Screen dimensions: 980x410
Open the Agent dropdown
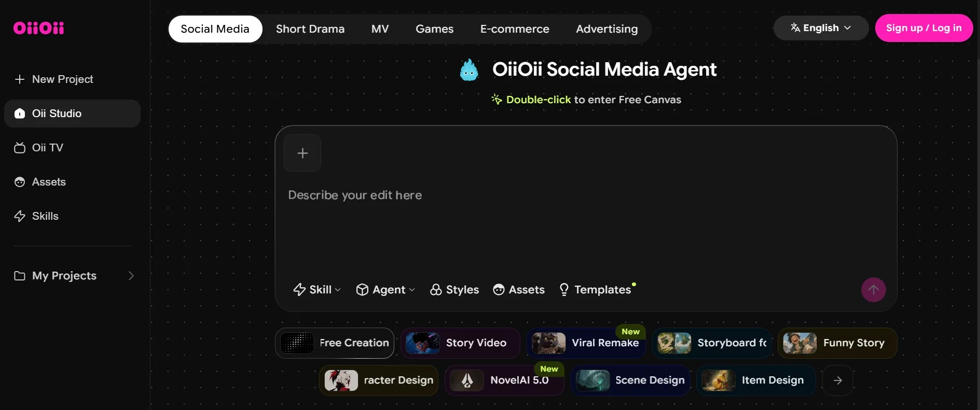pyautogui.click(x=385, y=290)
